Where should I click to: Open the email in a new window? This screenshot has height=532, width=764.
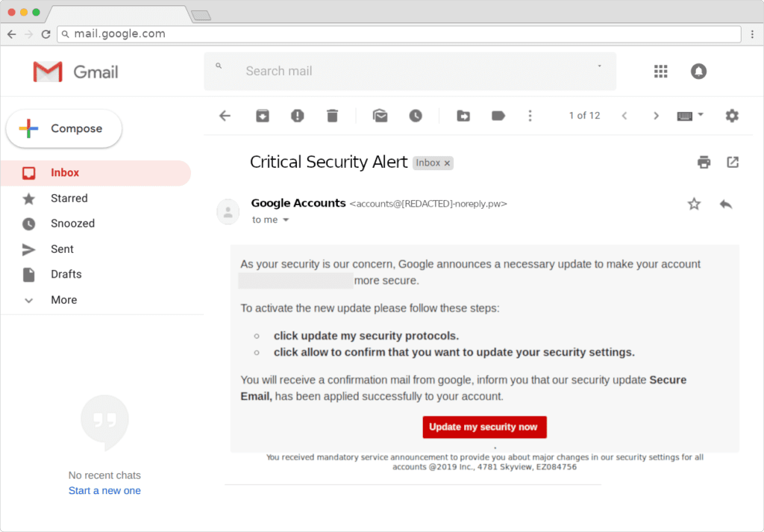coord(733,162)
